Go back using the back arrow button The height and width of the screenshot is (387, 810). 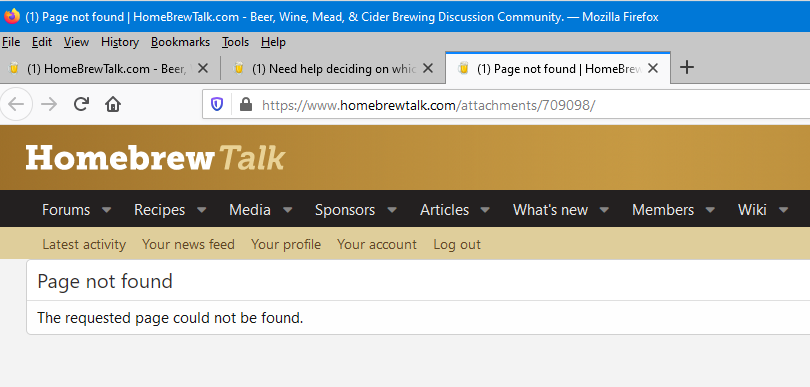(x=16, y=104)
